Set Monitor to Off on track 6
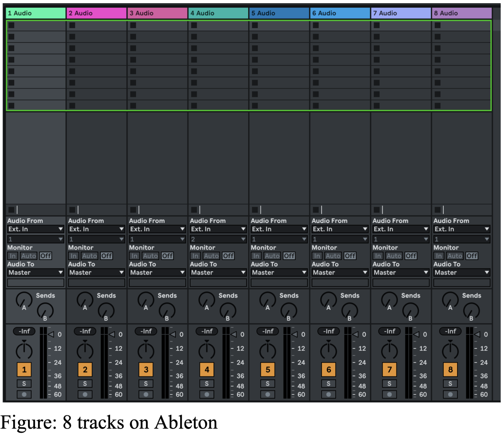 [350, 256]
